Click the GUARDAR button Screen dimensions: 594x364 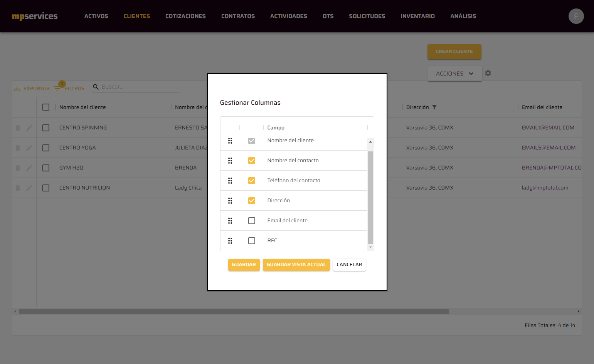244,265
